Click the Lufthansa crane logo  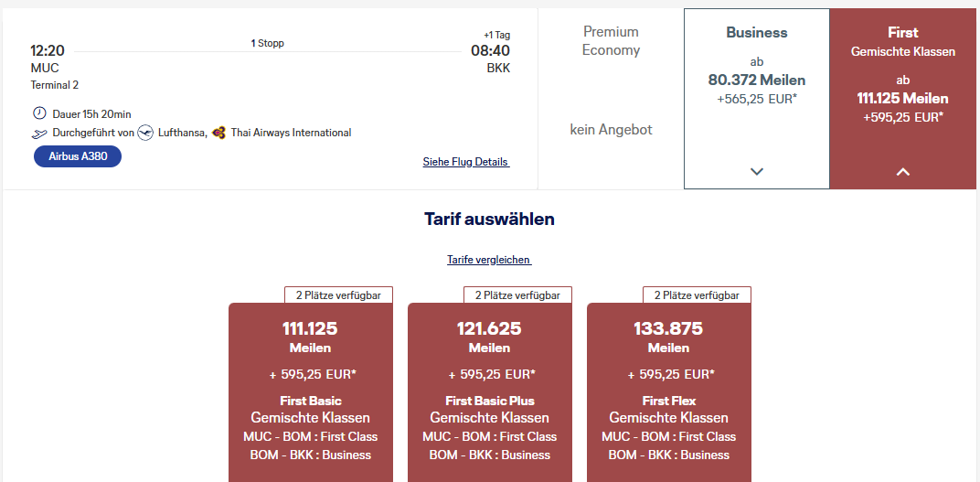pyautogui.click(x=146, y=133)
